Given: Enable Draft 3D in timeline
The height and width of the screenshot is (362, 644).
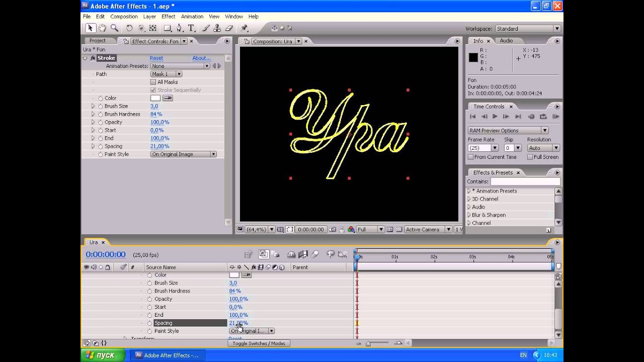Looking at the screenshot, I should click(277, 254).
